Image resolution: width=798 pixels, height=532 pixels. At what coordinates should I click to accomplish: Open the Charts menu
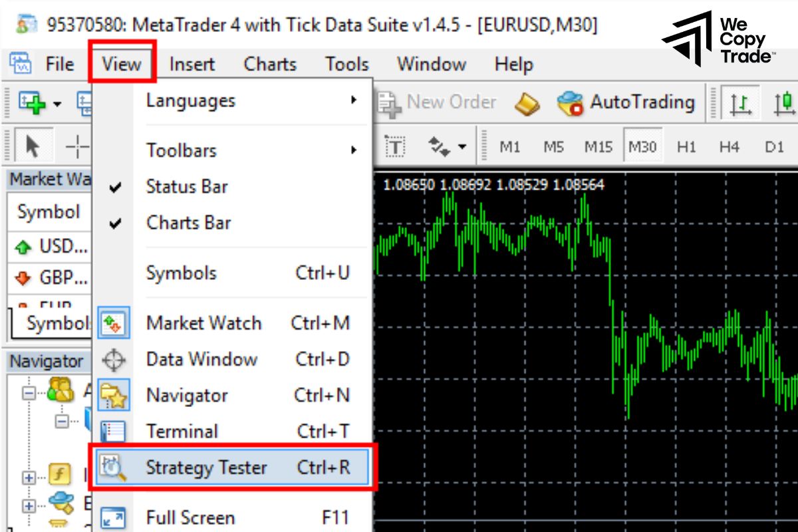[x=269, y=64]
